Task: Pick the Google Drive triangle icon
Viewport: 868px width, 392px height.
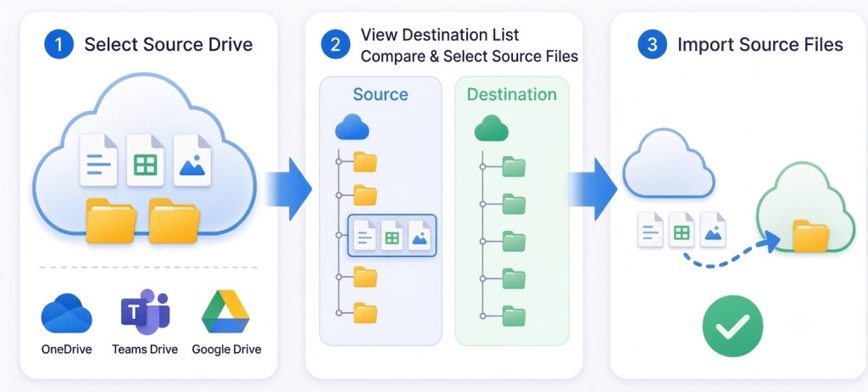Action: pos(225,311)
